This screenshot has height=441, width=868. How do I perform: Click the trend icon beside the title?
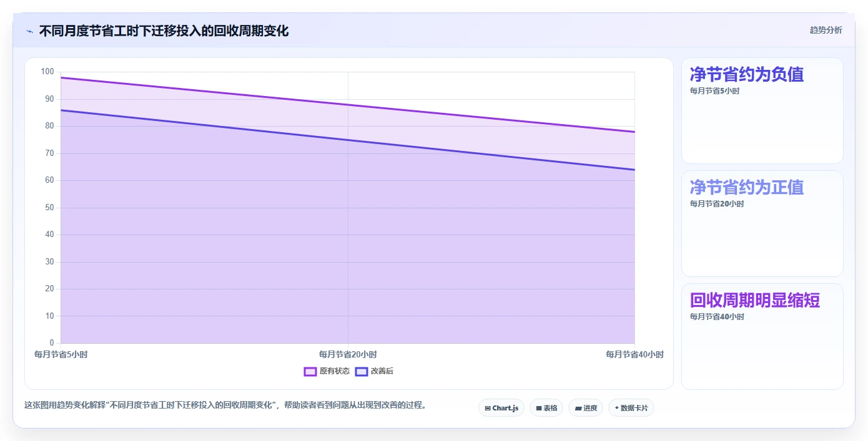click(x=29, y=31)
